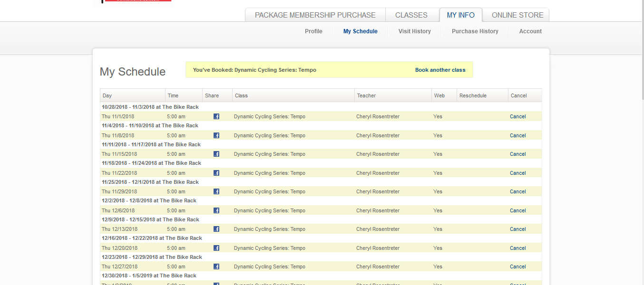Sort schedule by the Day column header

[107, 95]
